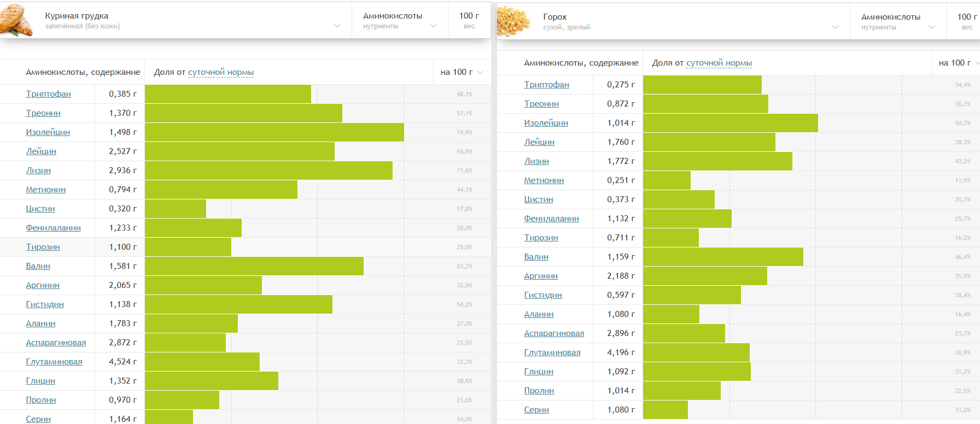Click chicken Лизин bar showing 71,6%
Image resolution: width=980 pixels, height=424 pixels.
point(269,170)
